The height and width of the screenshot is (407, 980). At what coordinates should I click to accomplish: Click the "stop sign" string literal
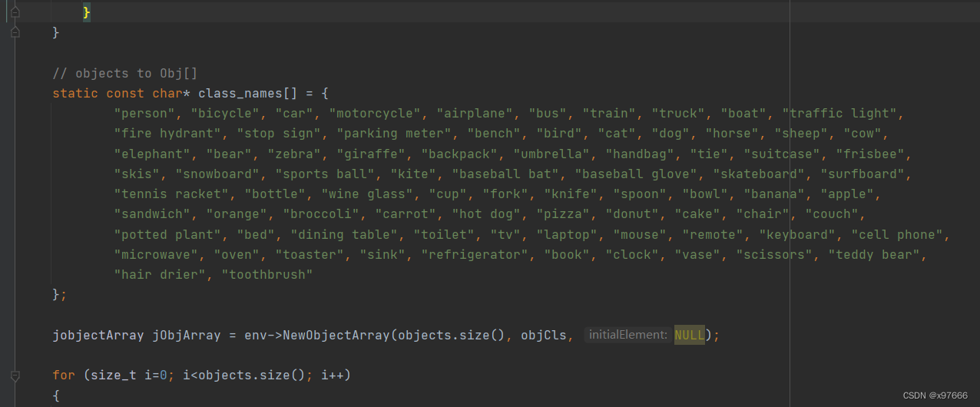tap(279, 134)
